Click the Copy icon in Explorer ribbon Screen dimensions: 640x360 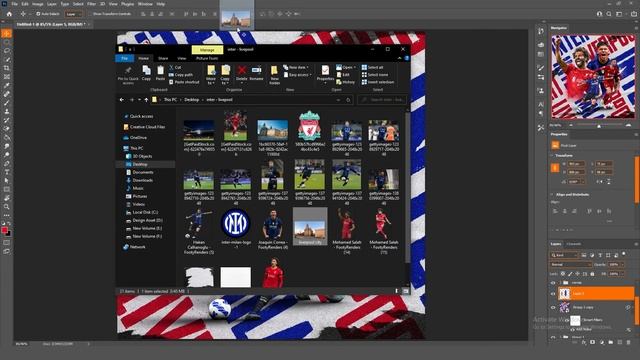coord(147,71)
